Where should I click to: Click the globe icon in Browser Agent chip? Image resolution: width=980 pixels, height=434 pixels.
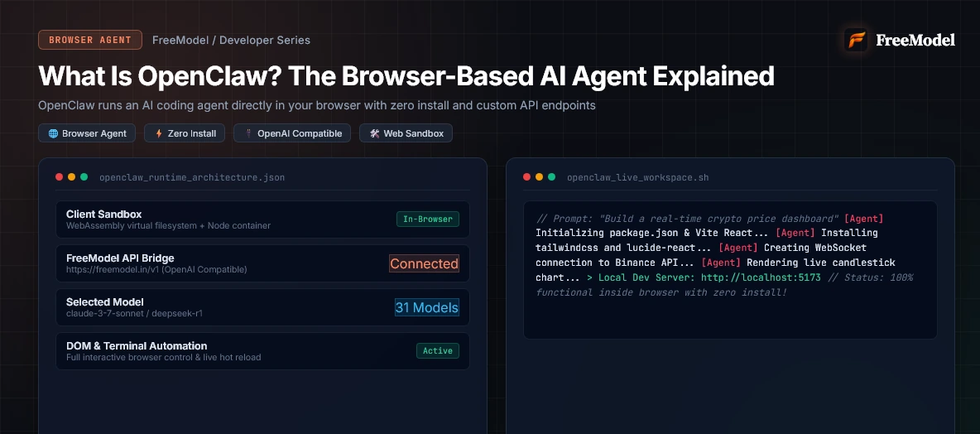coord(53,133)
